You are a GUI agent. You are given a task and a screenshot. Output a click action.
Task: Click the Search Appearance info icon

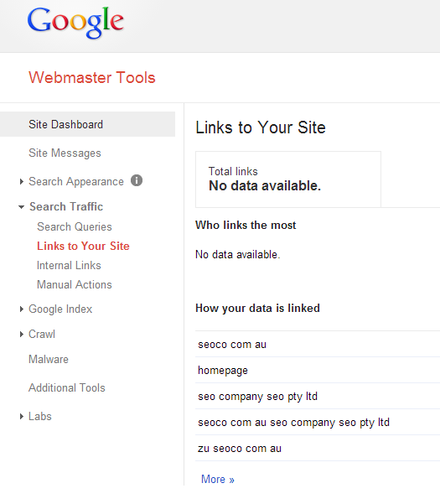pos(137,180)
